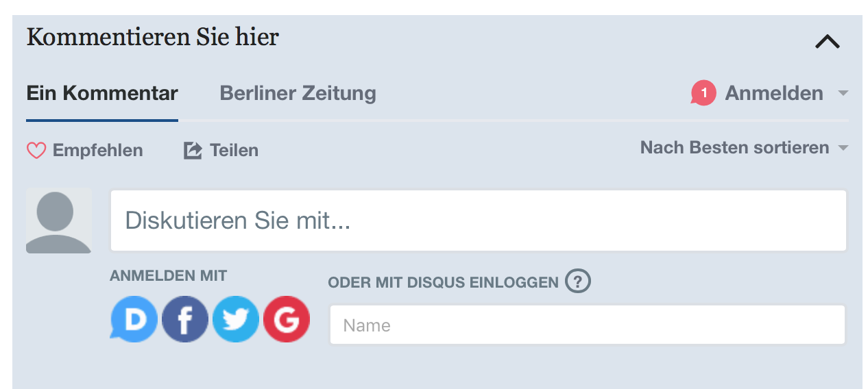868x389 pixels.
Task: Click the heart icon beside Empfehlen
Action: (36, 151)
